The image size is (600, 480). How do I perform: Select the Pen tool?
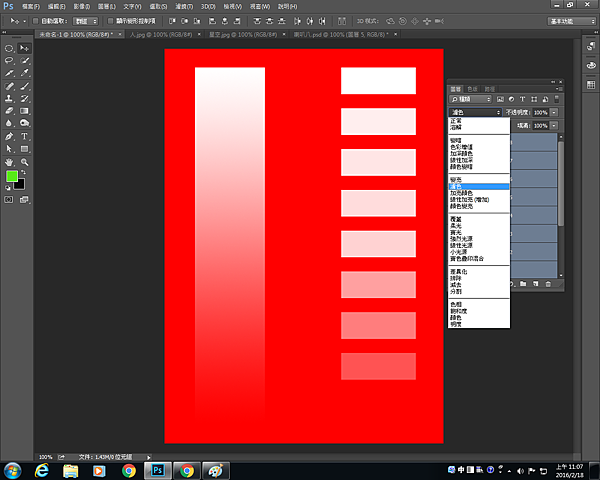[x=9, y=136]
